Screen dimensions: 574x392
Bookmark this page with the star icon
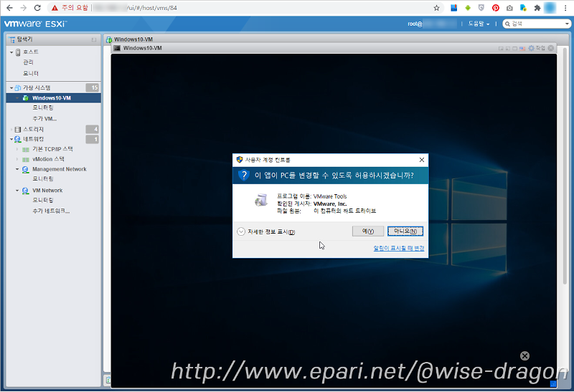(x=436, y=8)
